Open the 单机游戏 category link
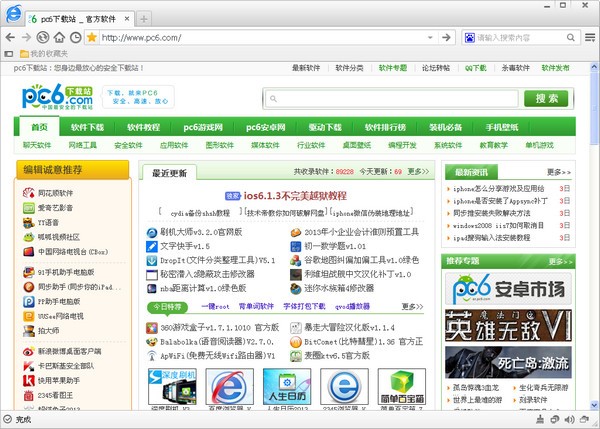The width and height of the screenshot is (600, 429). [539, 145]
